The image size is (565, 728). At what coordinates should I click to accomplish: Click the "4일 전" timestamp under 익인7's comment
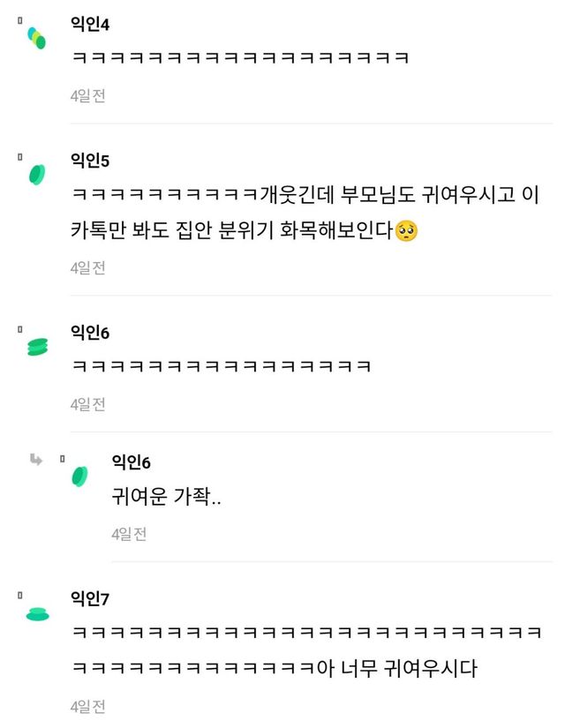[x=88, y=706]
